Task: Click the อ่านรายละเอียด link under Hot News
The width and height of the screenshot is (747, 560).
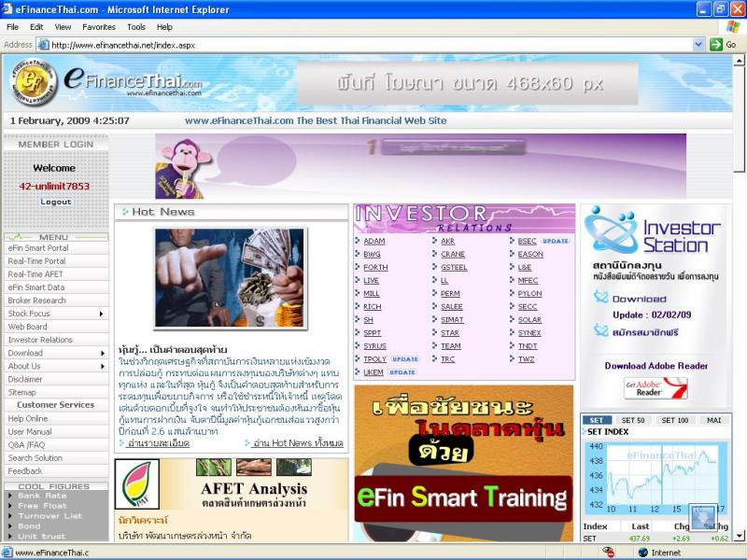Action: click(x=158, y=442)
